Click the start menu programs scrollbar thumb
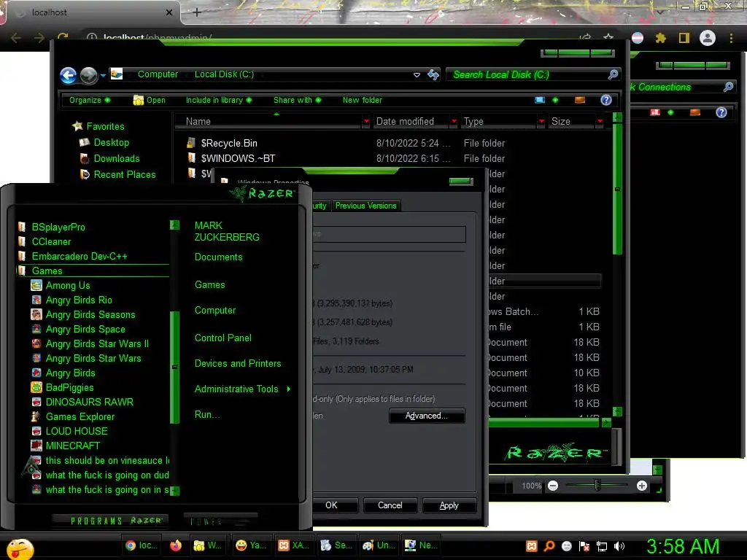 click(175, 367)
